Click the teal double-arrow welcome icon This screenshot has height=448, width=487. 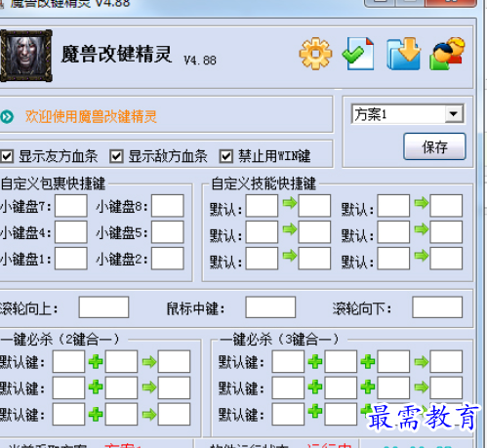pyautogui.click(x=7, y=117)
